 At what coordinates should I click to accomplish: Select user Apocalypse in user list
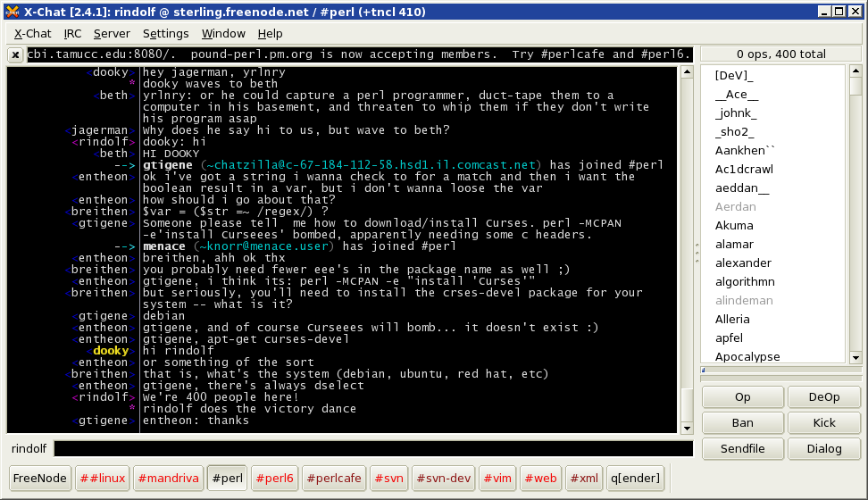tap(747, 356)
